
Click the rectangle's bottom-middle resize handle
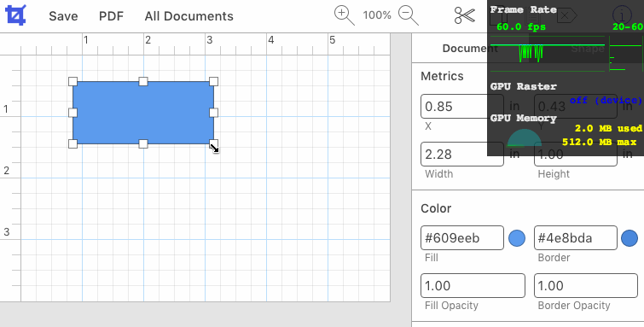click(x=143, y=143)
